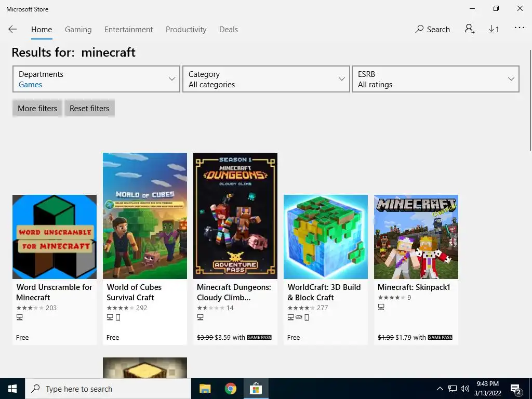Click the Word Unscramble star rating 203
Viewport: 532px width, 399px height.
(37, 308)
